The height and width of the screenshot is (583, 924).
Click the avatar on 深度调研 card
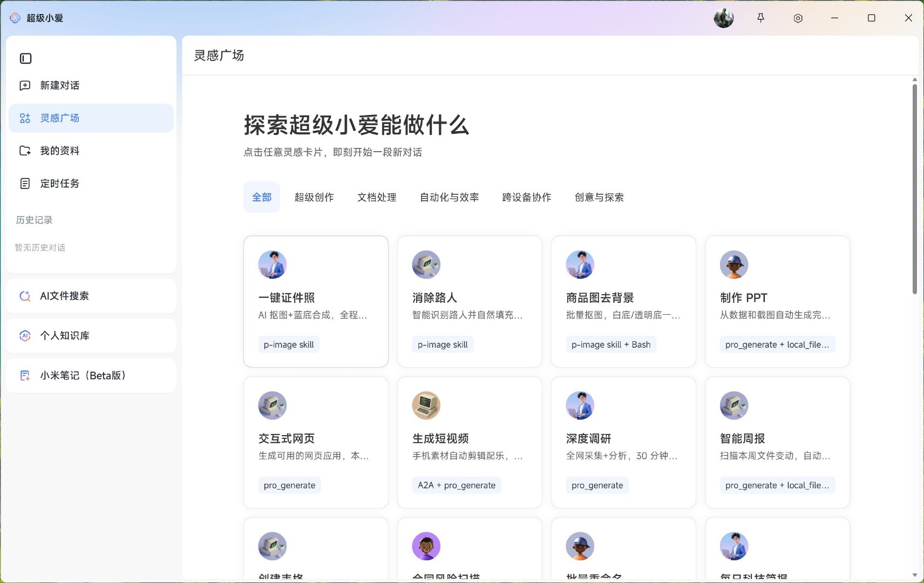(x=580, y=405)
